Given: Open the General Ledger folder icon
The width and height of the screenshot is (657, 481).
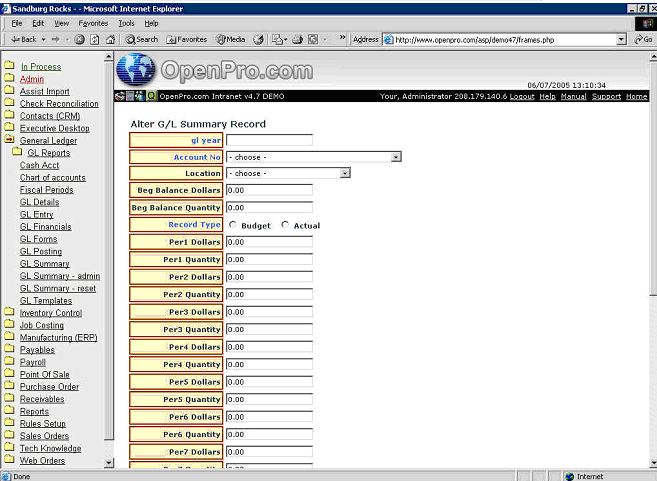Looking at the screenshot, I should (x=9, y=141).
